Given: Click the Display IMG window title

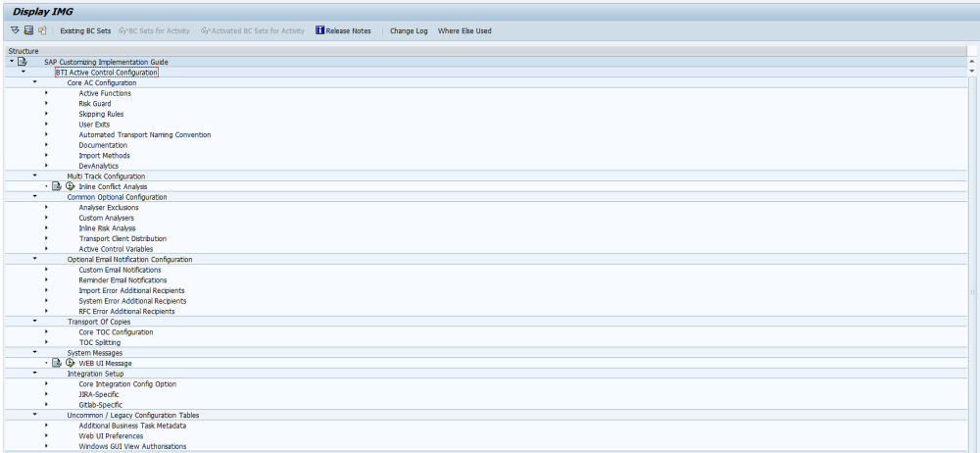Looking at the screenshot, I should point(43,11).
